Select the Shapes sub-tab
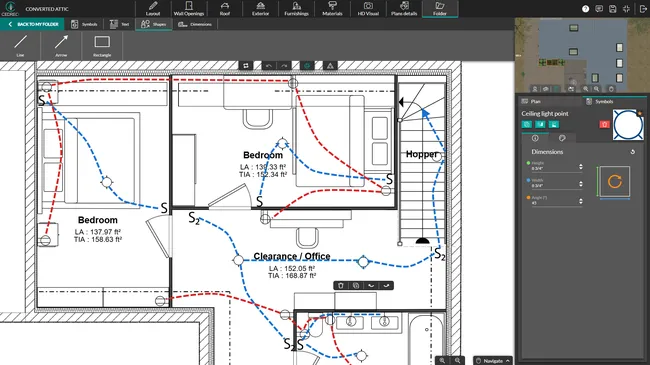 154,24
